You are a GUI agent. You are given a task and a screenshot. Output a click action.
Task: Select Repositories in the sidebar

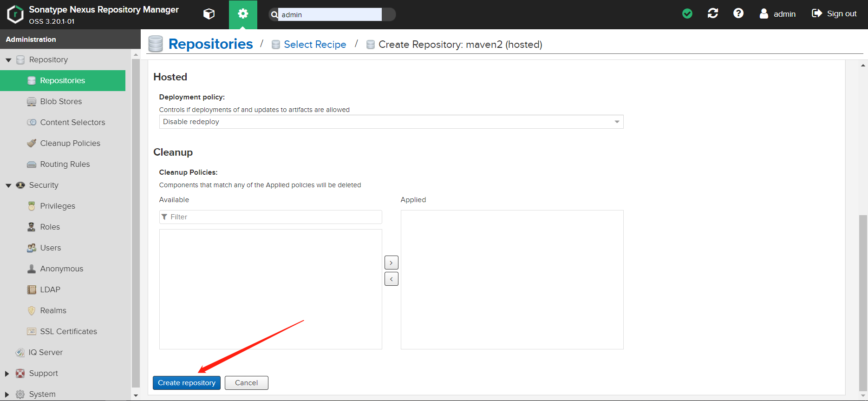point(63,80)
